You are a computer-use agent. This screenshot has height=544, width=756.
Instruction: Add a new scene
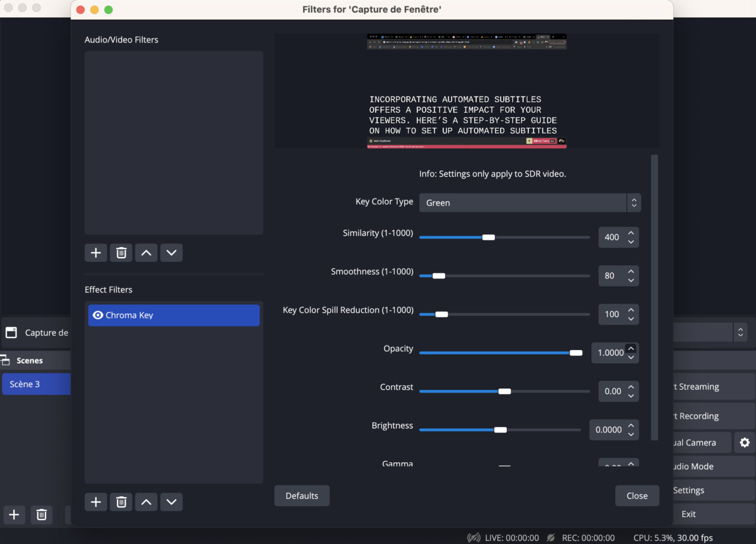[x=14, y=514]
